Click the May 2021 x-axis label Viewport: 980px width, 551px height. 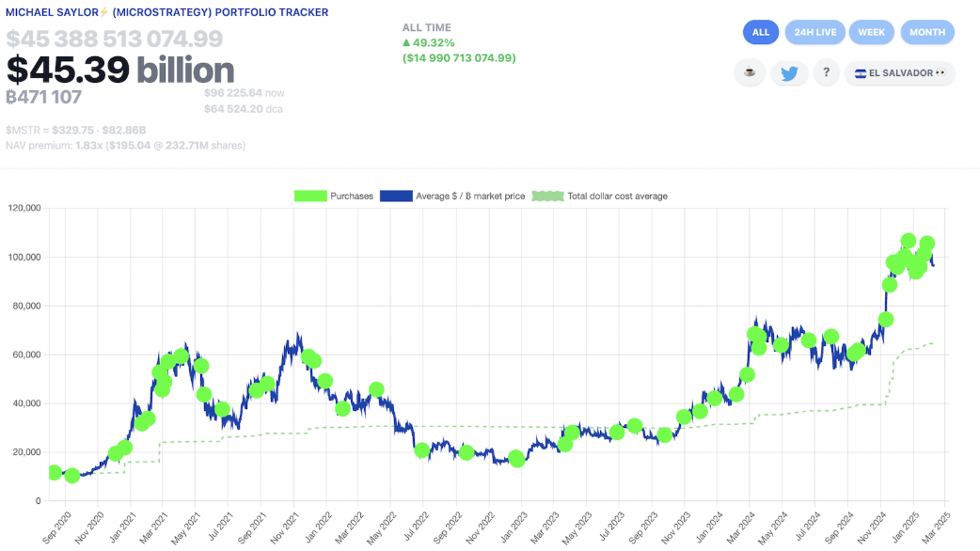(187, 527)
